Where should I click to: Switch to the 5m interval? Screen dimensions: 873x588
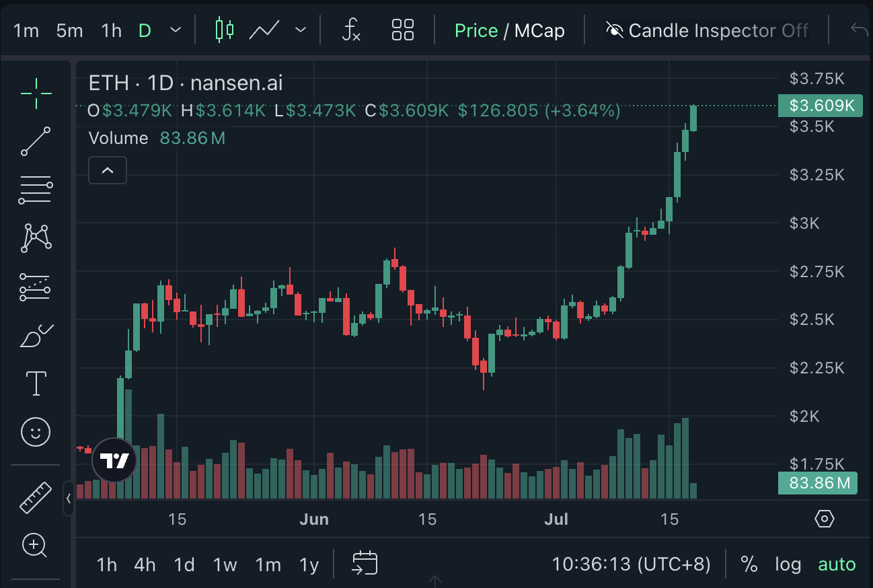69,30
